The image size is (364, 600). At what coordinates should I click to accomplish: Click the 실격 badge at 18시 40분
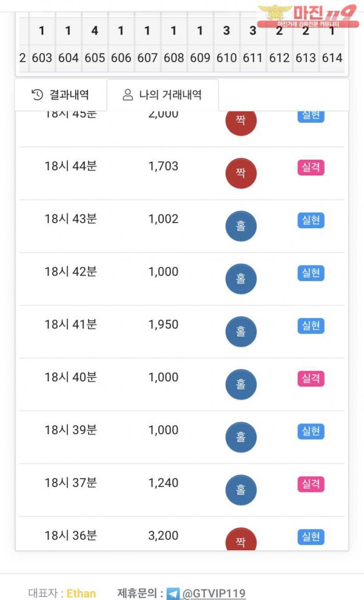point(311,379)
